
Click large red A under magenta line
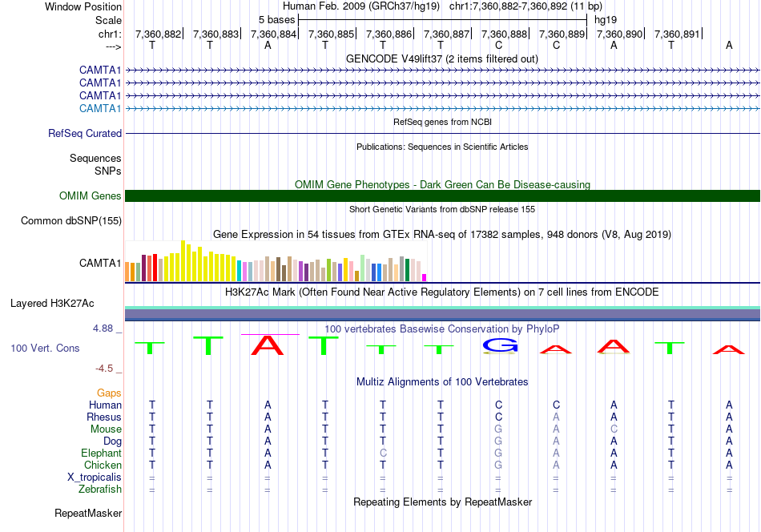coord(267,345)
